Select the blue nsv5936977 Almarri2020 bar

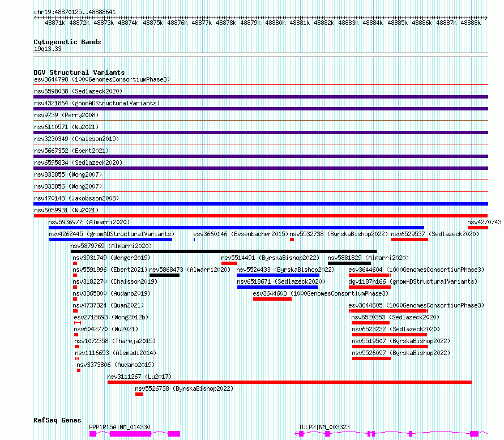pos(236,228)
